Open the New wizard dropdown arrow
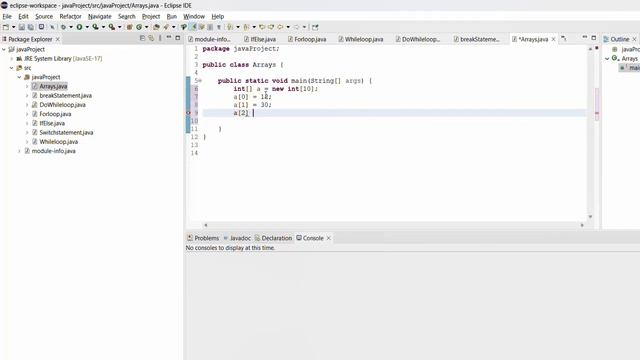The height and width of the screenshot is (360, 640). click(13, 27)
